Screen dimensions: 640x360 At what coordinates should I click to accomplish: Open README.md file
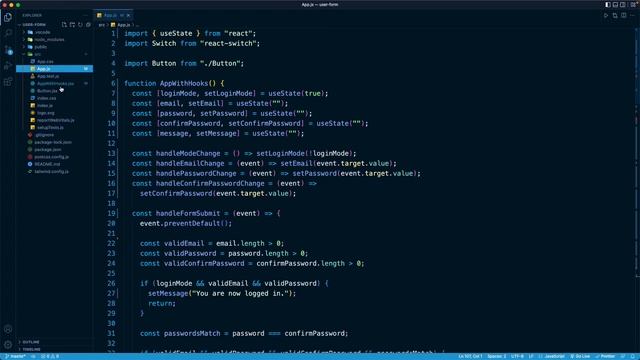[x=54, y=164]
